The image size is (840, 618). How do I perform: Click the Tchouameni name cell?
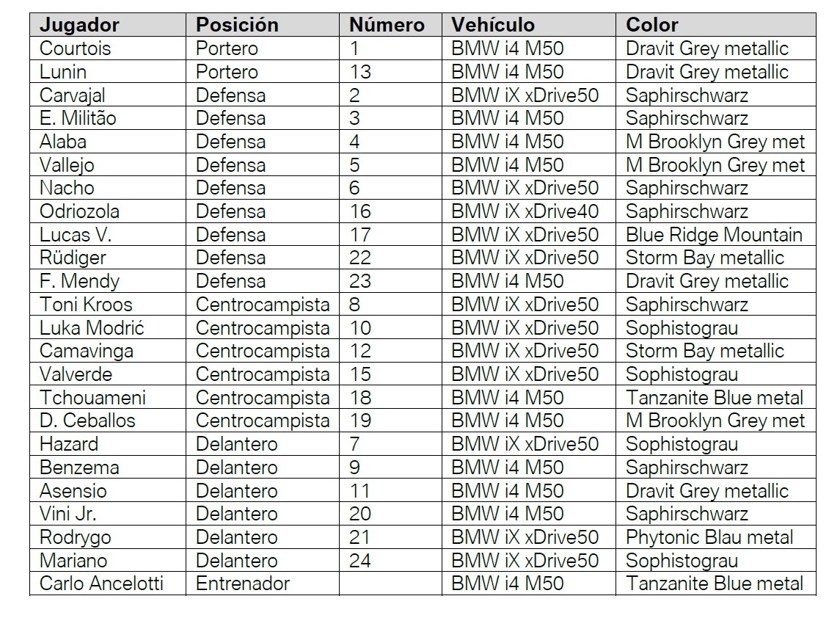92,398
